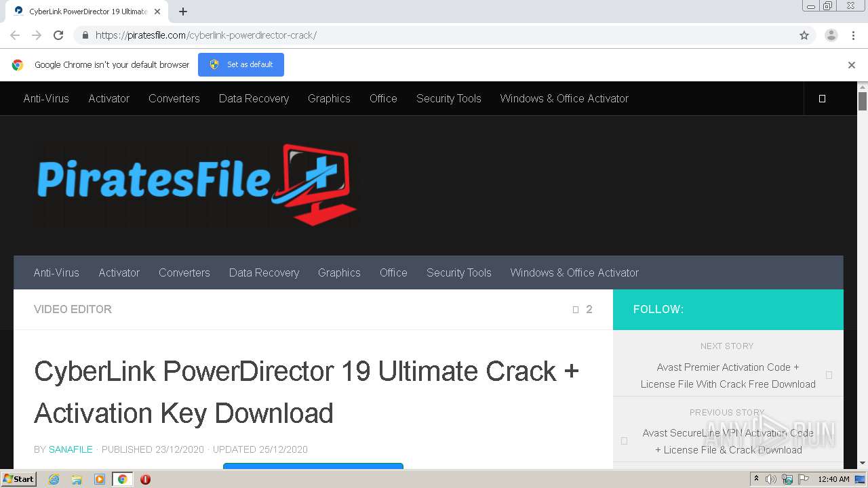The width and height of the screenshot is (868, 488).
Task: Open Activator in top black menu
Action: click(x=108, y=98)
